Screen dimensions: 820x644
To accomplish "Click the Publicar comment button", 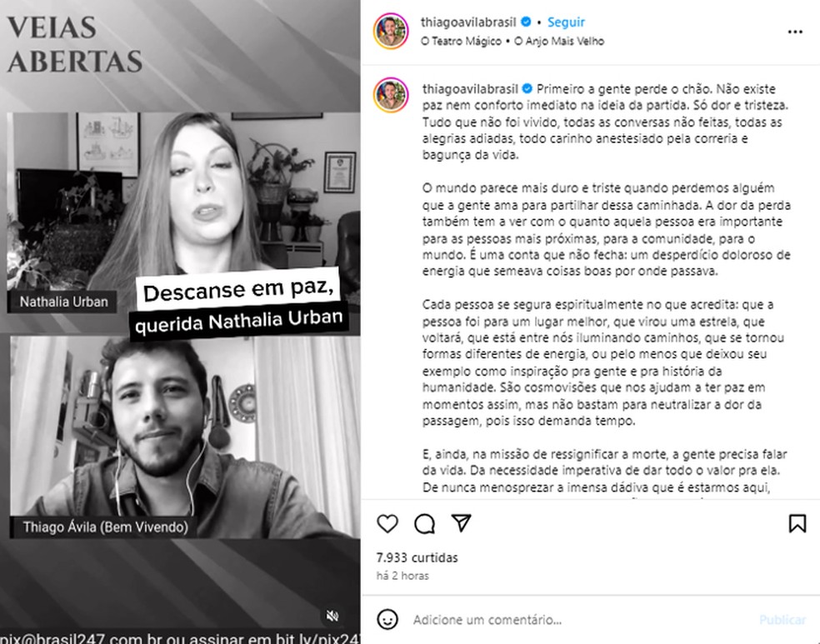I will [782, 620].
